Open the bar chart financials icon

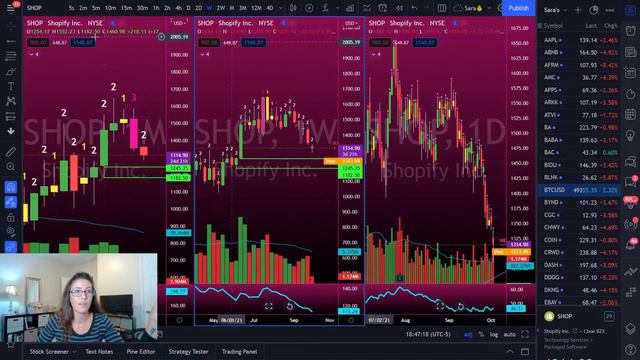350,8
